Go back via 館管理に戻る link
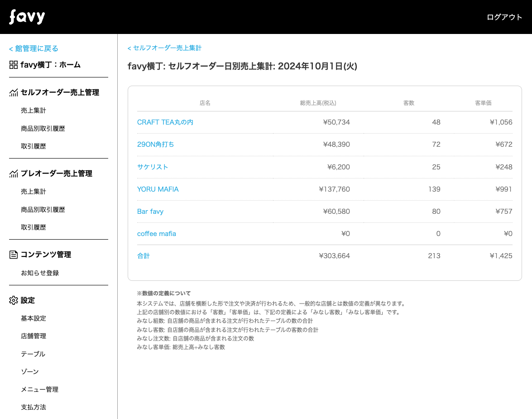Image resolution: width=532 pixels, height=419 pixels. 34,48
